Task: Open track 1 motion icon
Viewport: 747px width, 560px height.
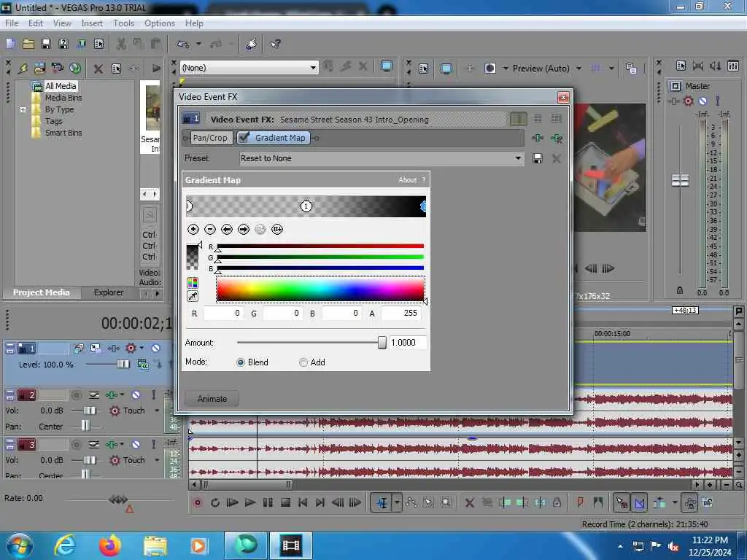Action: pos(96,349)
